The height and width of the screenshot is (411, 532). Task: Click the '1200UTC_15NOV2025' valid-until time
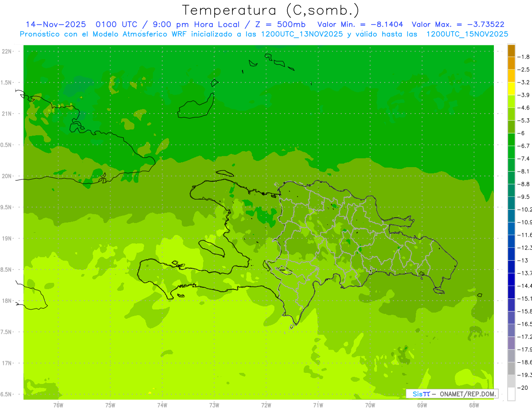pyautogui.click(x=467, y=34)
